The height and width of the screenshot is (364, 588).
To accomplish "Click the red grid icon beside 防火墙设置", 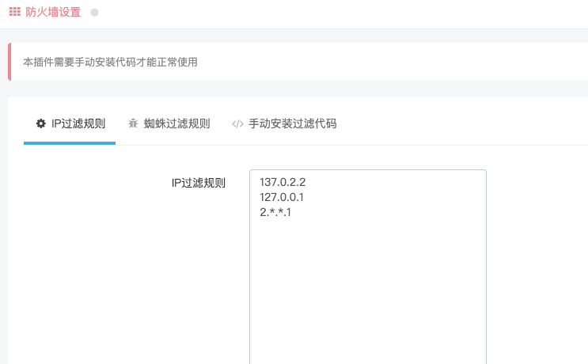I will [14, 12].
